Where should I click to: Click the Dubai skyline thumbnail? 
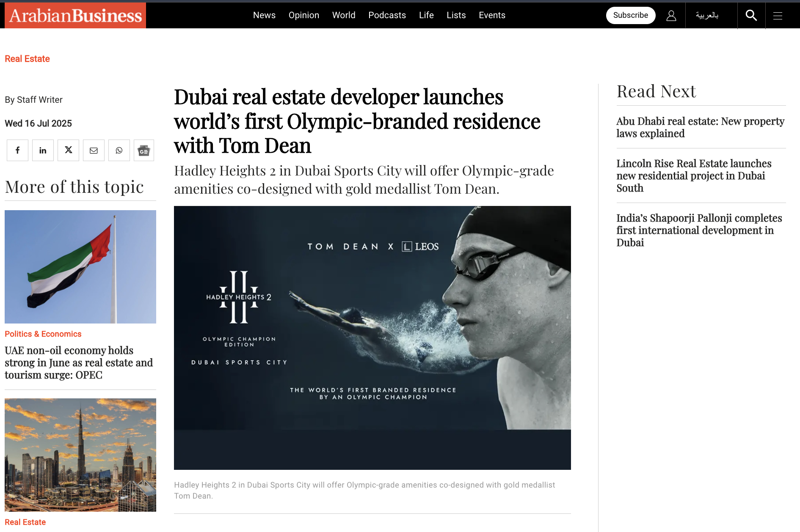click(80, 455)
